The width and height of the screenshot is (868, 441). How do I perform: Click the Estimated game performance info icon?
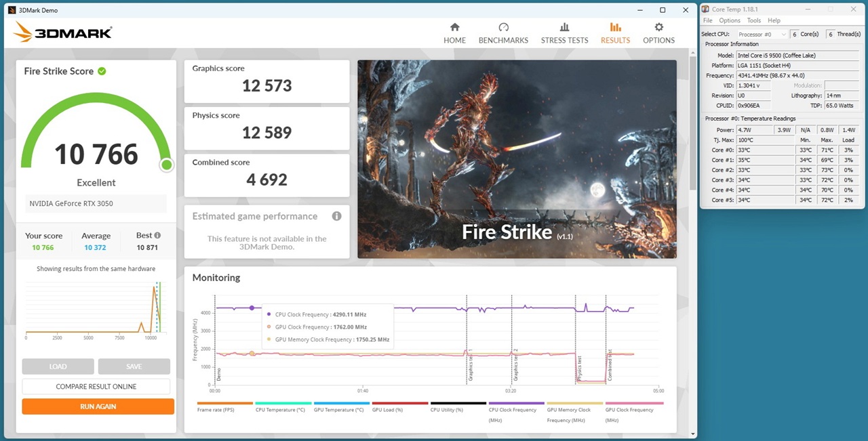coord(336,216)
